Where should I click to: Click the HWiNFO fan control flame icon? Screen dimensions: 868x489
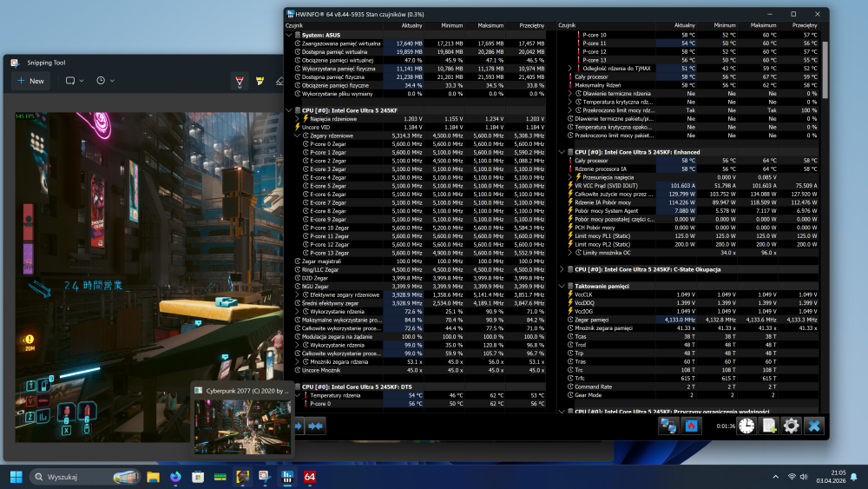click(692, 426)
